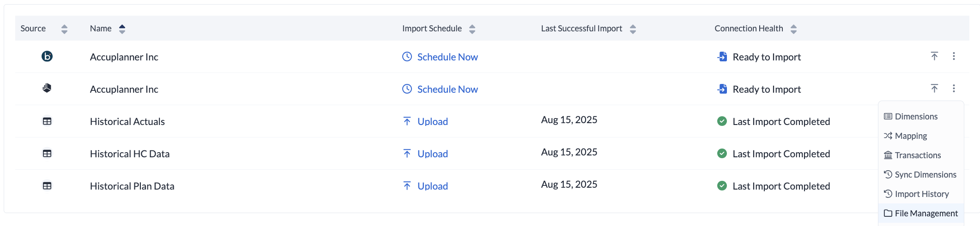Click the upload arrow icon for second Accuplanner row

[x=934, y=89]
